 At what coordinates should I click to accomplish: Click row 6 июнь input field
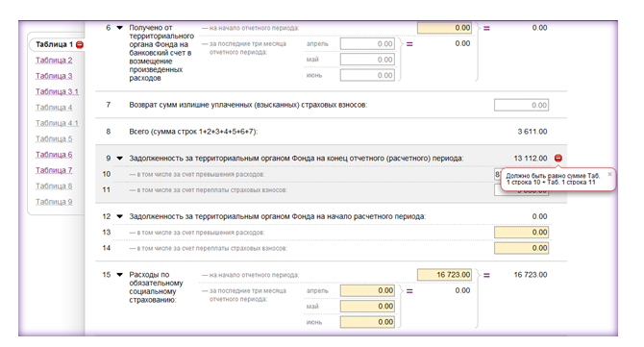[367, 75]
